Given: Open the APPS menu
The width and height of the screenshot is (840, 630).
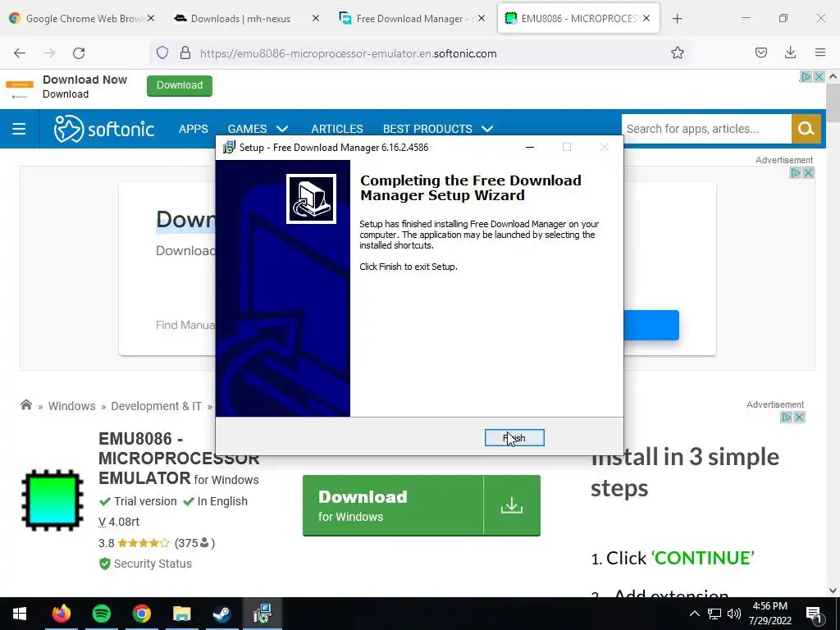Looking at the screenshot, I should point(194,129).
